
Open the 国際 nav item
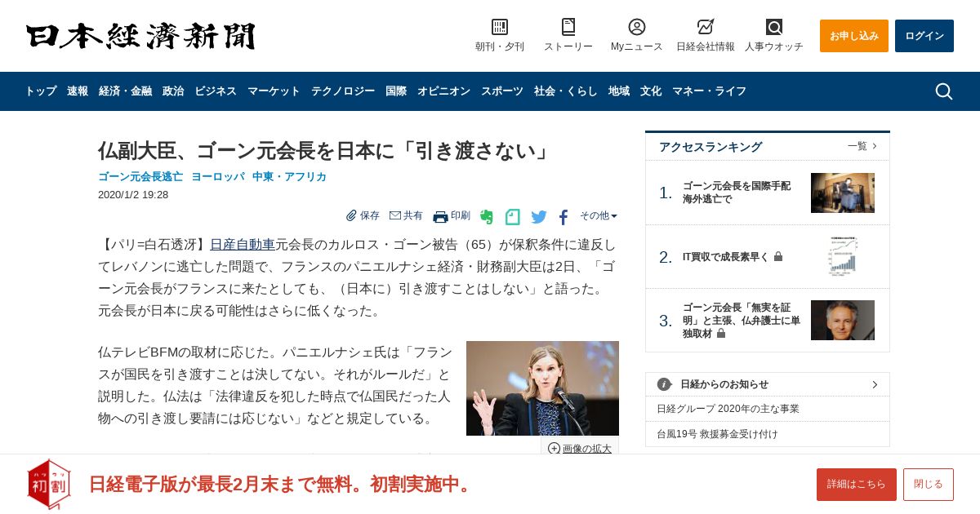coord(396,91)
